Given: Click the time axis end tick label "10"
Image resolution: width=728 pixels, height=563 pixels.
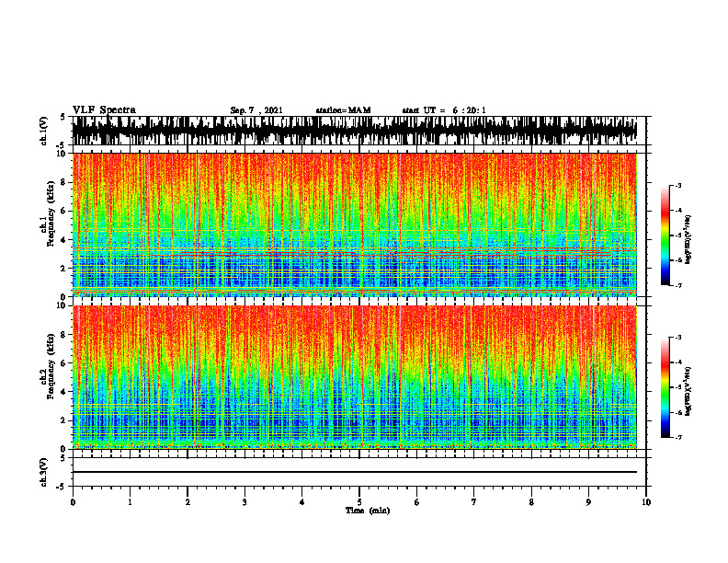Looking at the screenshot, I should (646, 502).
